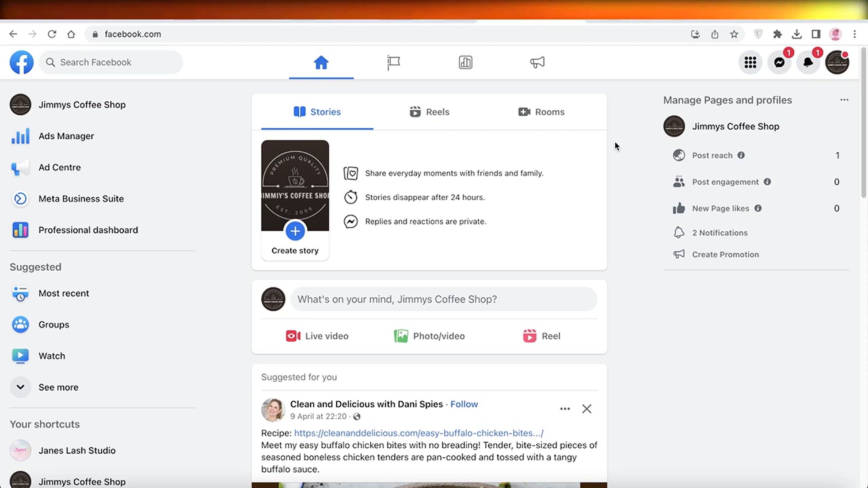Reload the page

coord(52,34)
